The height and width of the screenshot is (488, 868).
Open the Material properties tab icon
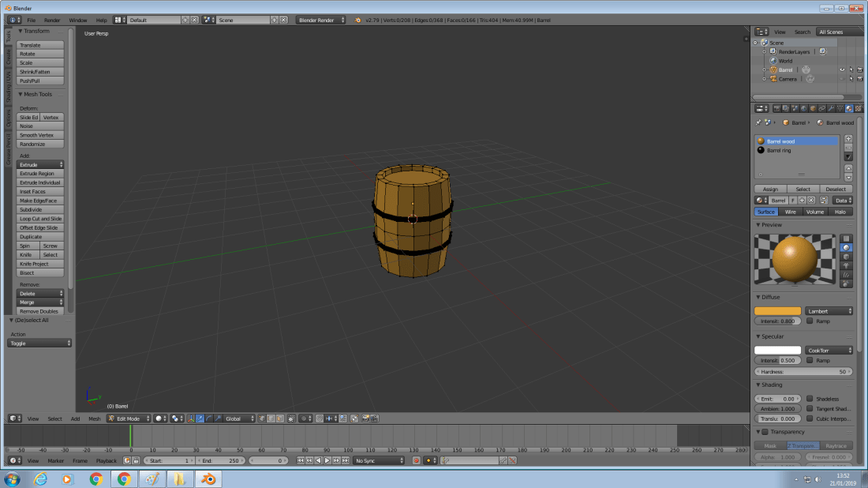coord(849,108)
